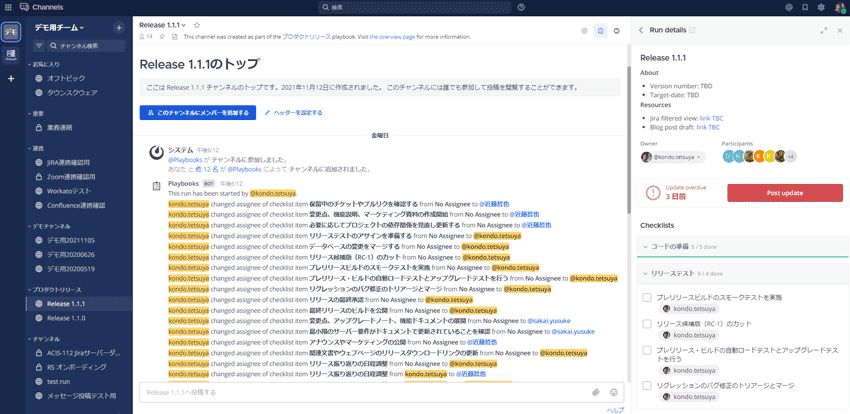Open the settings gear in top bar

point(821,7)
